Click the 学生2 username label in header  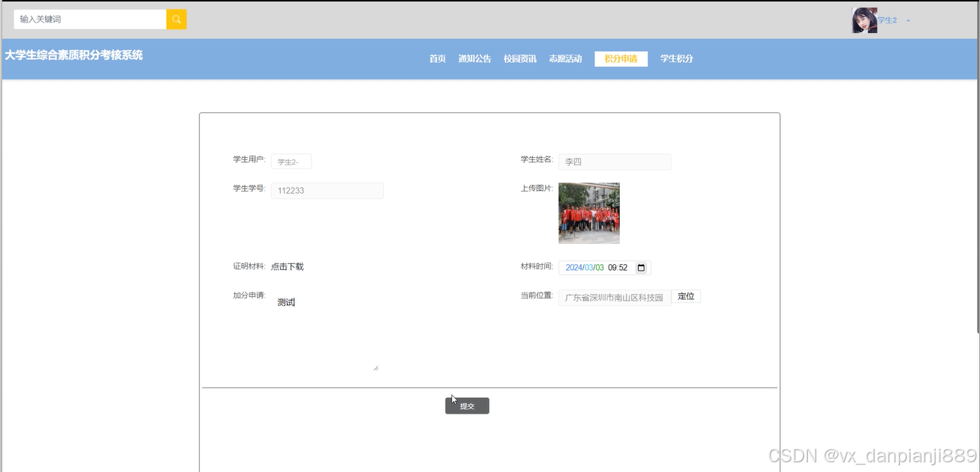[x=887, y=20]
